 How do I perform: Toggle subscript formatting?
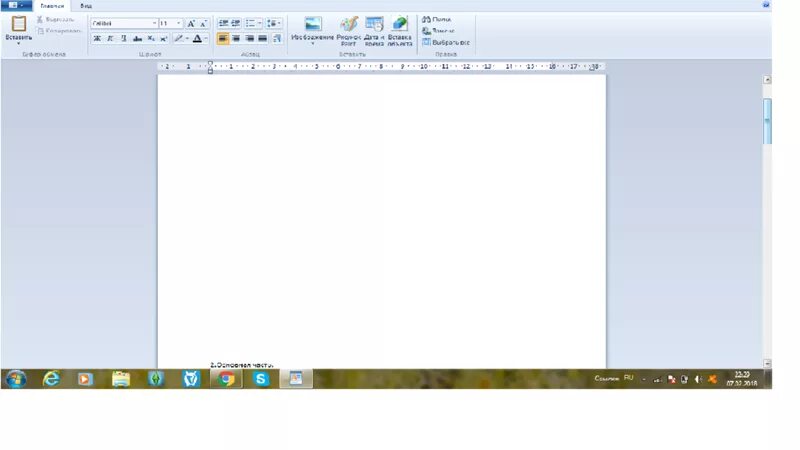pos(151,39)
